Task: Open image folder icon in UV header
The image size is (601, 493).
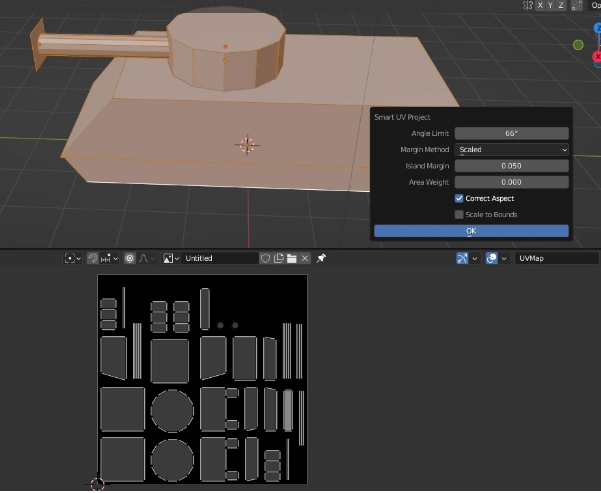Action: (291, 258)
